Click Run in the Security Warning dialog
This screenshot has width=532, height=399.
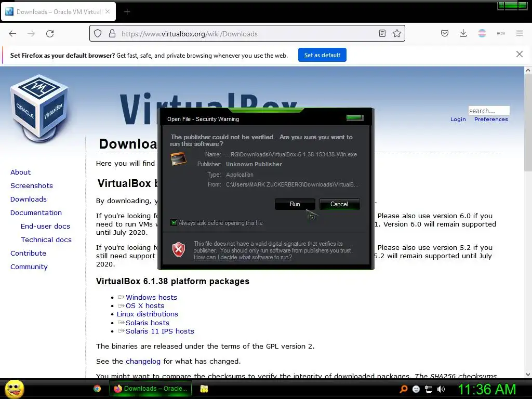point(295,204)
